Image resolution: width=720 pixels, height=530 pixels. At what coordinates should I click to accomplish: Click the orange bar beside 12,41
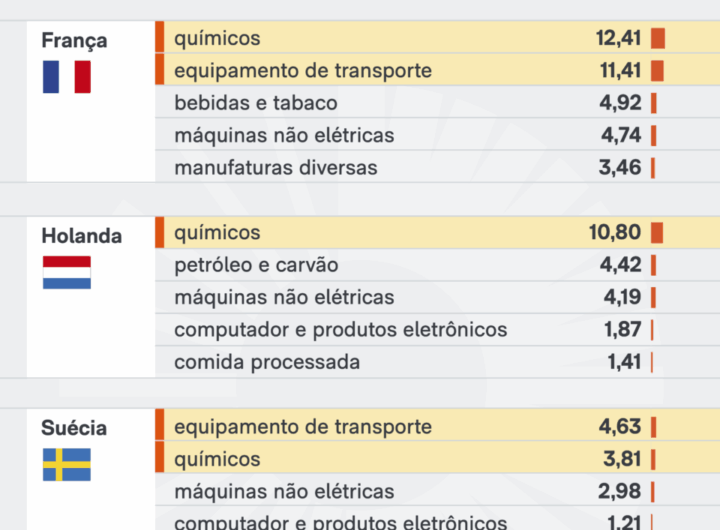[657, 39]
